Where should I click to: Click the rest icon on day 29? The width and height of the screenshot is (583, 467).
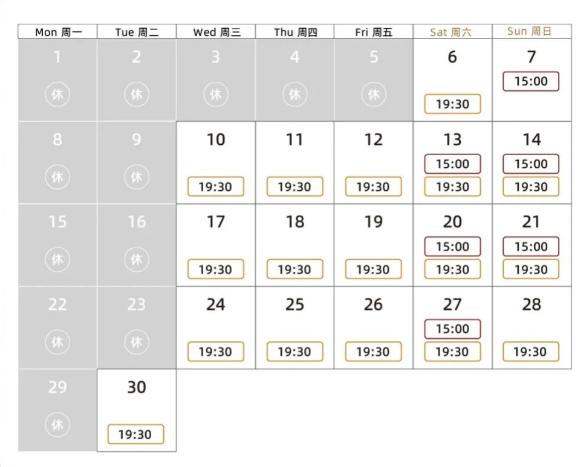pos(57,424)
